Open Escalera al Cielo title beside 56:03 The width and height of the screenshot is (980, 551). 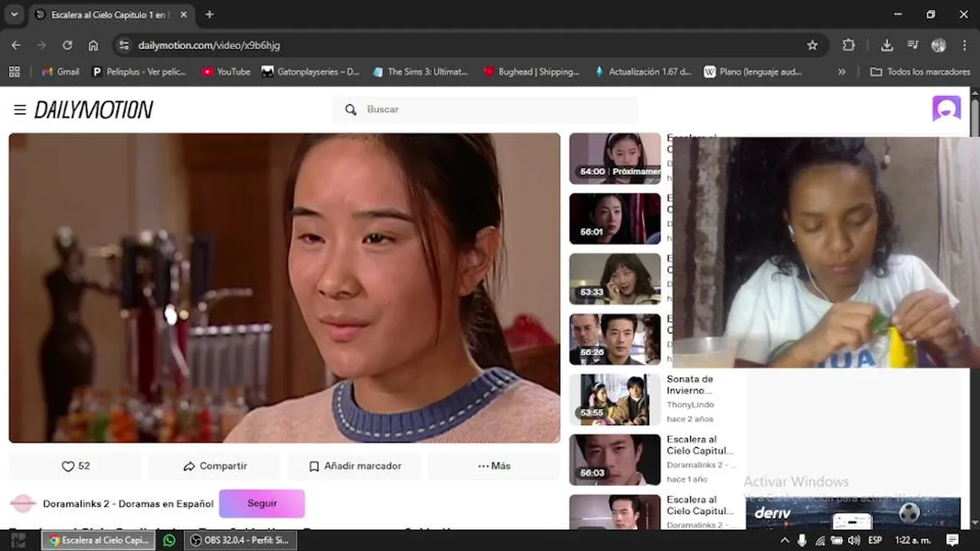coord(700,445)
